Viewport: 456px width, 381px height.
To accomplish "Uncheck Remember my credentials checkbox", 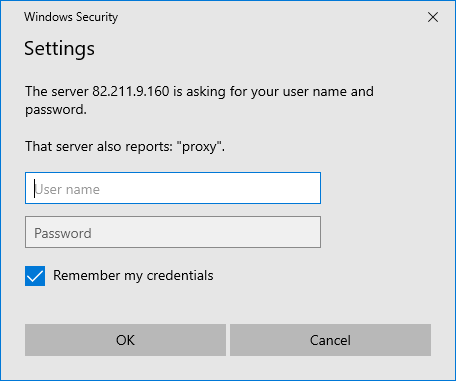I will [35, 276].
